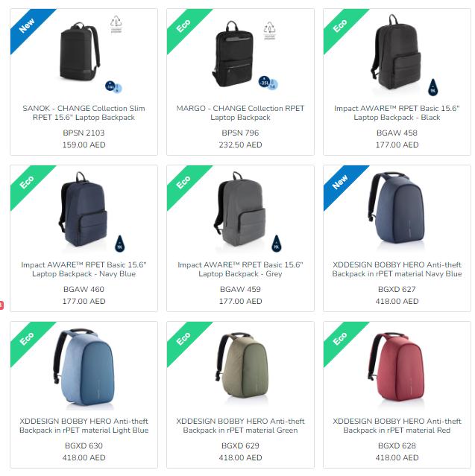This screenshot has height=476, width=475.
Task: Open SANOK CHANGE Collection Slim backpack title
Action: point(84,113)
